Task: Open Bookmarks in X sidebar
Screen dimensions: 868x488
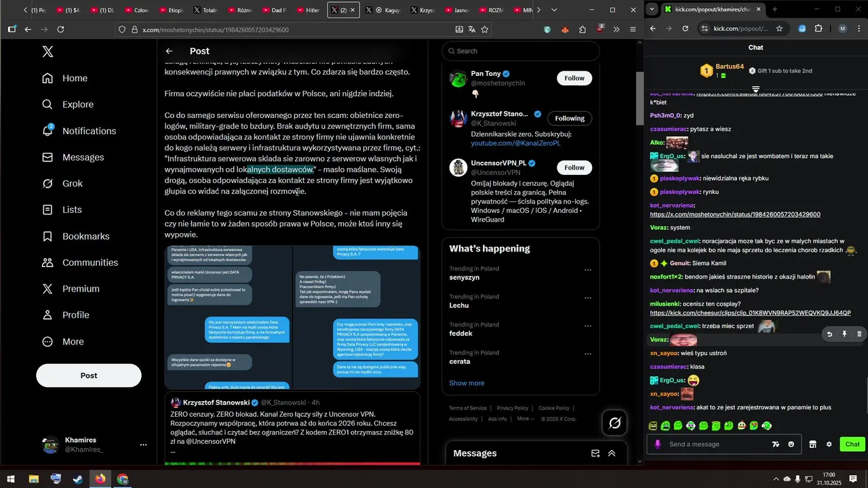Action: point(75,237)
